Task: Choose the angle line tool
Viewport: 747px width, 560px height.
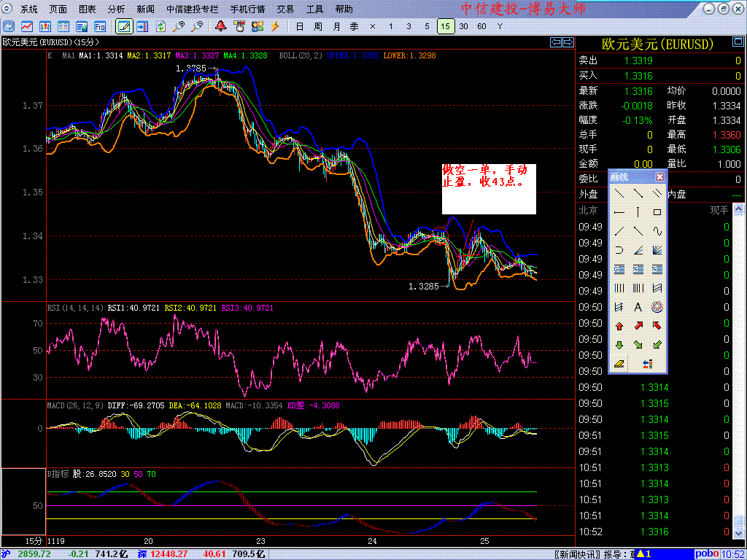Action: [638, 251]
